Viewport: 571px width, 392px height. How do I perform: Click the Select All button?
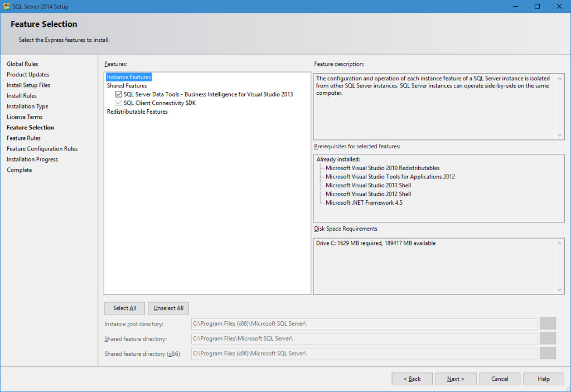124,308
